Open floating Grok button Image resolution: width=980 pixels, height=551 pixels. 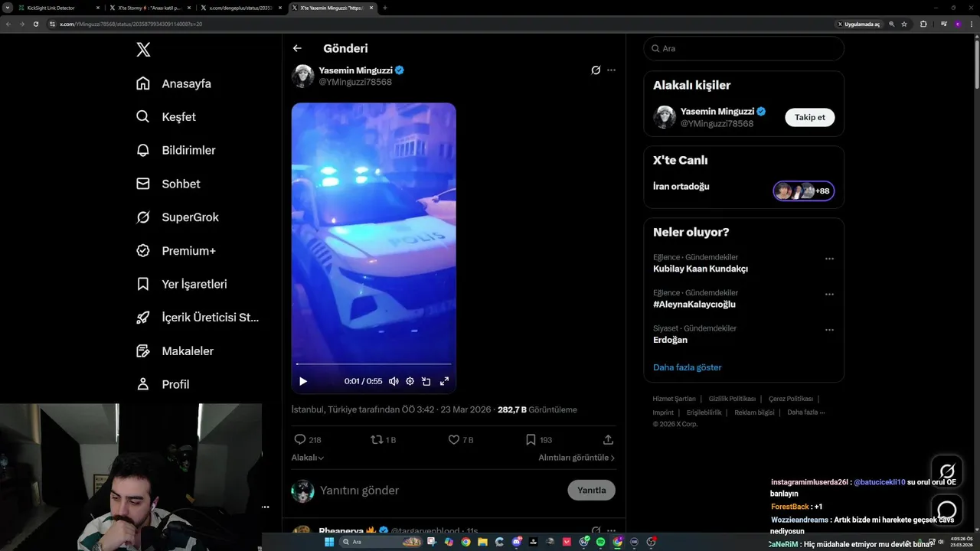coord(947,471)
